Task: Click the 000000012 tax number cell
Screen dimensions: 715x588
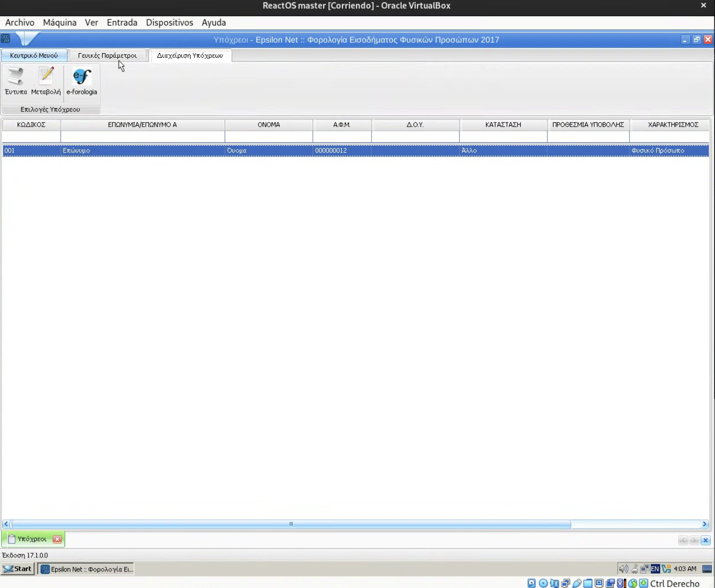Action: 342,151
